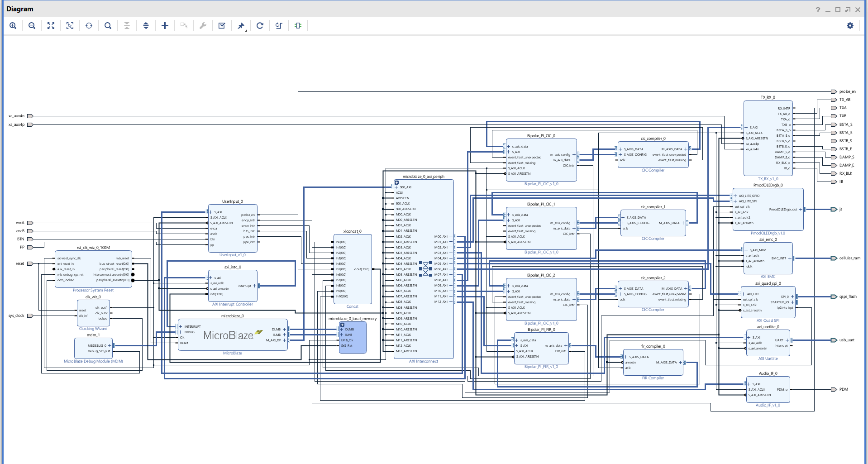Click the Optimize Routing icon
This screenshot has width=868, height=464.
point(279,26)
